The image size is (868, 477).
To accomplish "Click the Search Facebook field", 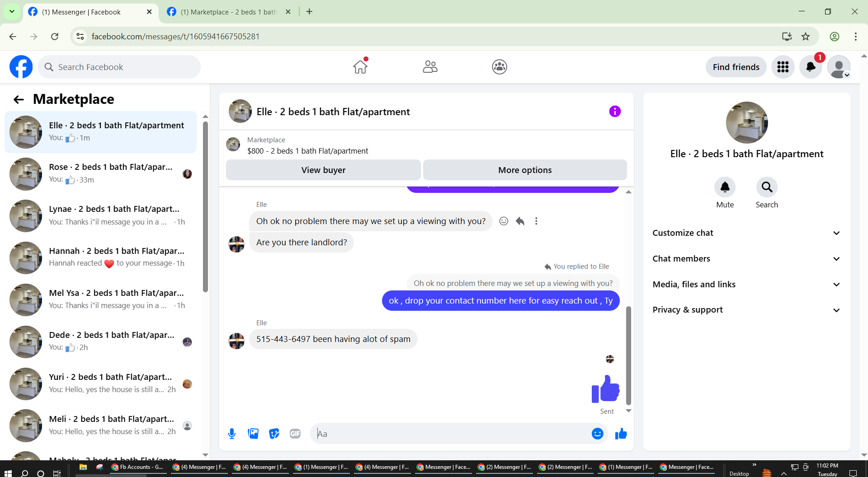I will click(119, 67).
